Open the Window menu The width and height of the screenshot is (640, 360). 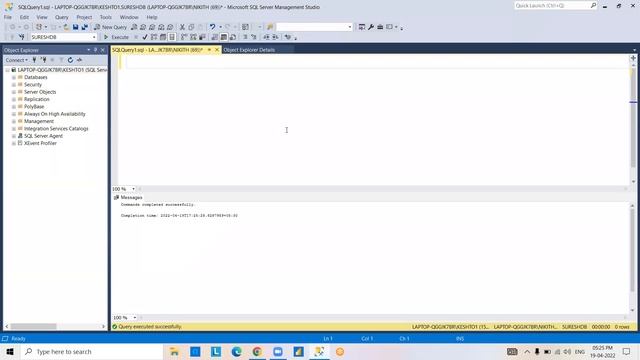129,17
